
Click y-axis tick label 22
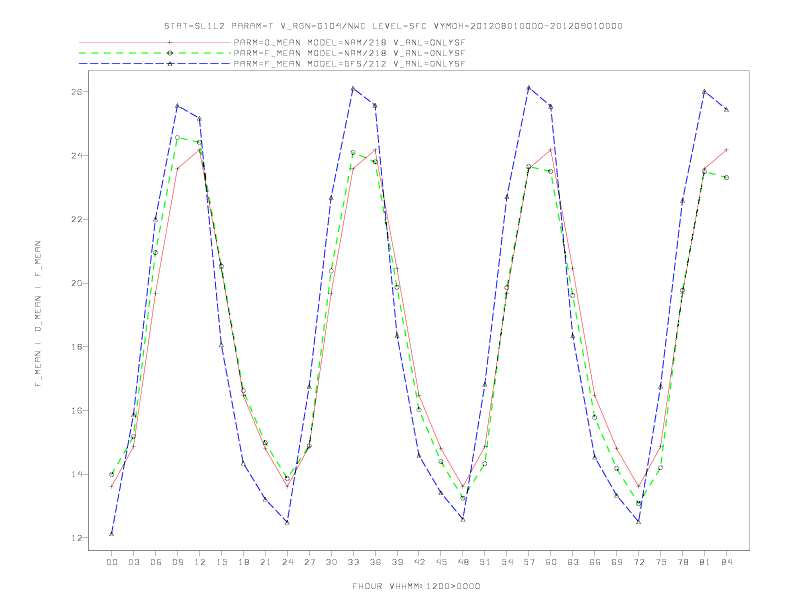point(77,220)
